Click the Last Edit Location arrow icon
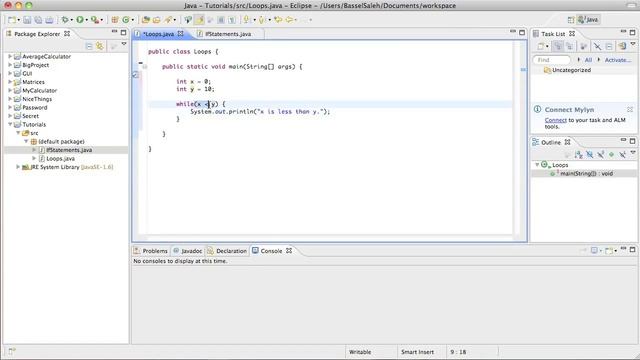 [278, 20]
